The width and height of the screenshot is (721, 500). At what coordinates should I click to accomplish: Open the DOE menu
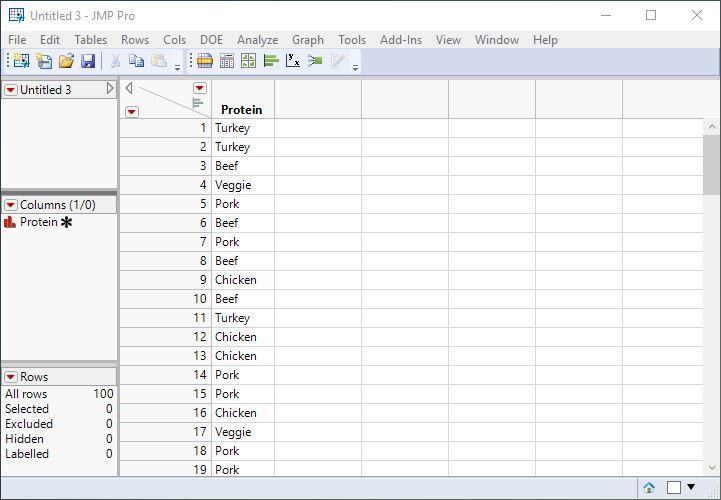pos(211,40)
